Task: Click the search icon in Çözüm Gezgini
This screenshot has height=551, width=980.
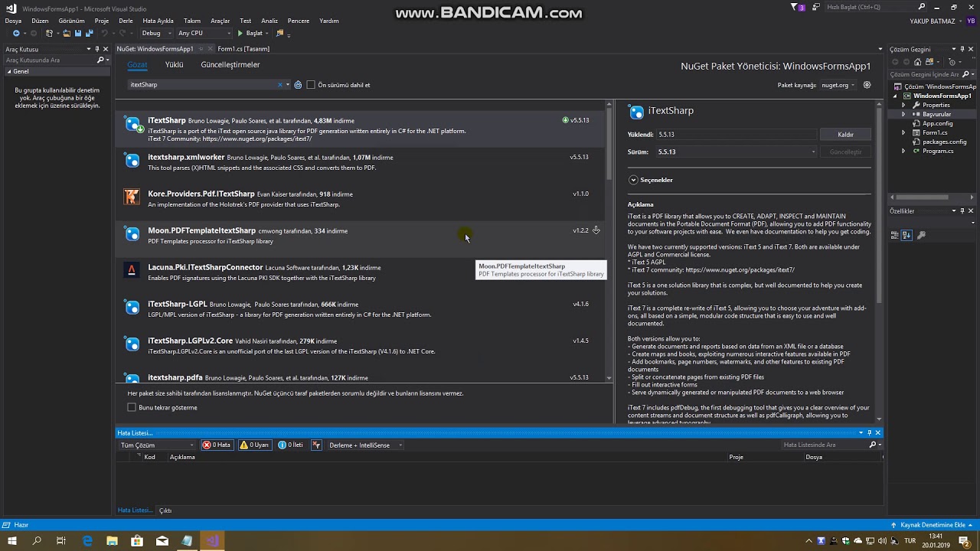Action: coord(966,74)
